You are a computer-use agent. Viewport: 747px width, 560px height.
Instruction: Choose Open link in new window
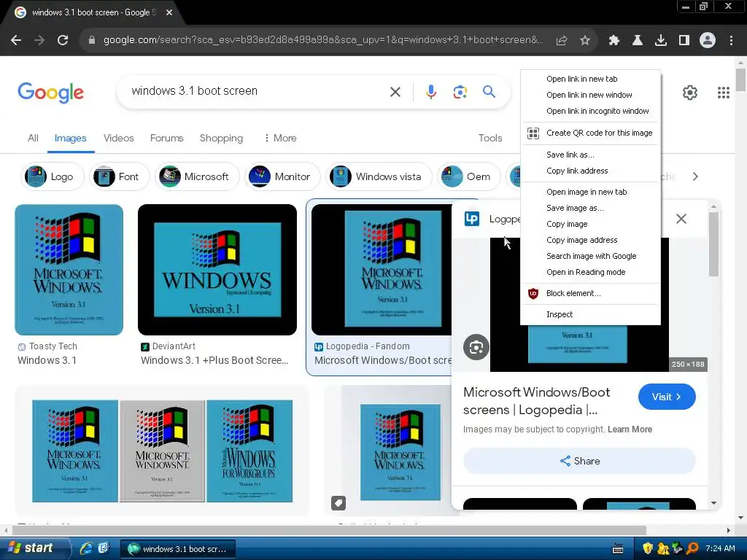click(591, 96)
